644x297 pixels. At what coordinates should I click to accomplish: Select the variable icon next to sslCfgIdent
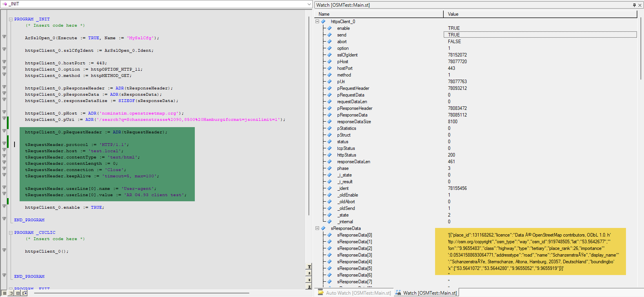coord(330,55)
